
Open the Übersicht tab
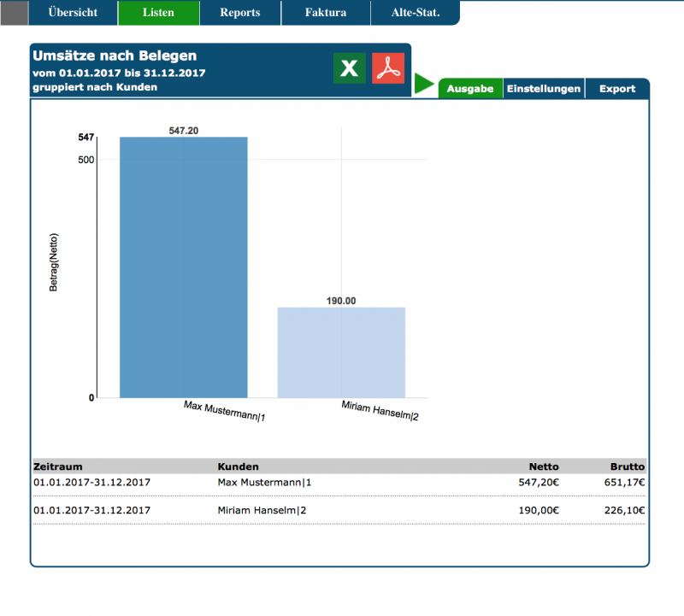coord(73,13)
